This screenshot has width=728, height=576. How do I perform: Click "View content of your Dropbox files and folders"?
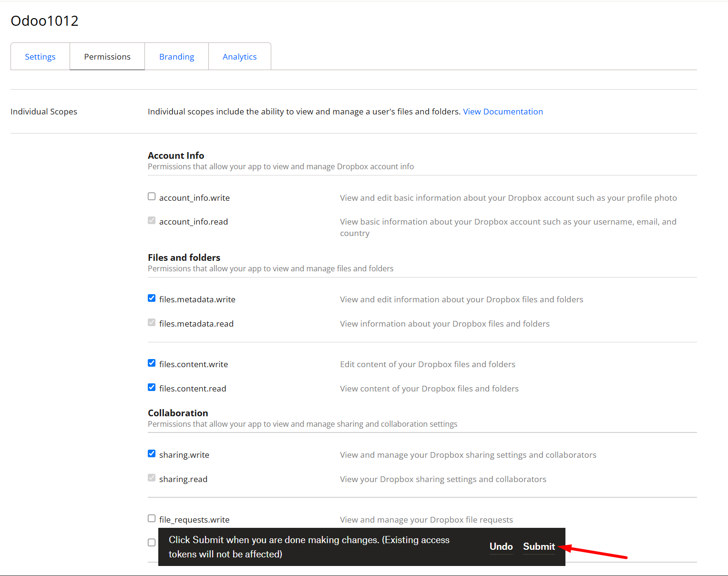tap(429, 389)
